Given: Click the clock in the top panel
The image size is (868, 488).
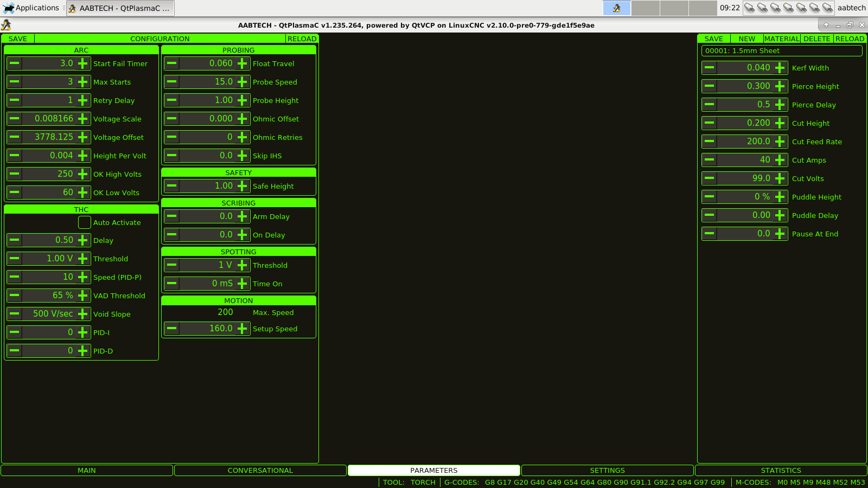Looking at the screenshot, I should point(730,8).
